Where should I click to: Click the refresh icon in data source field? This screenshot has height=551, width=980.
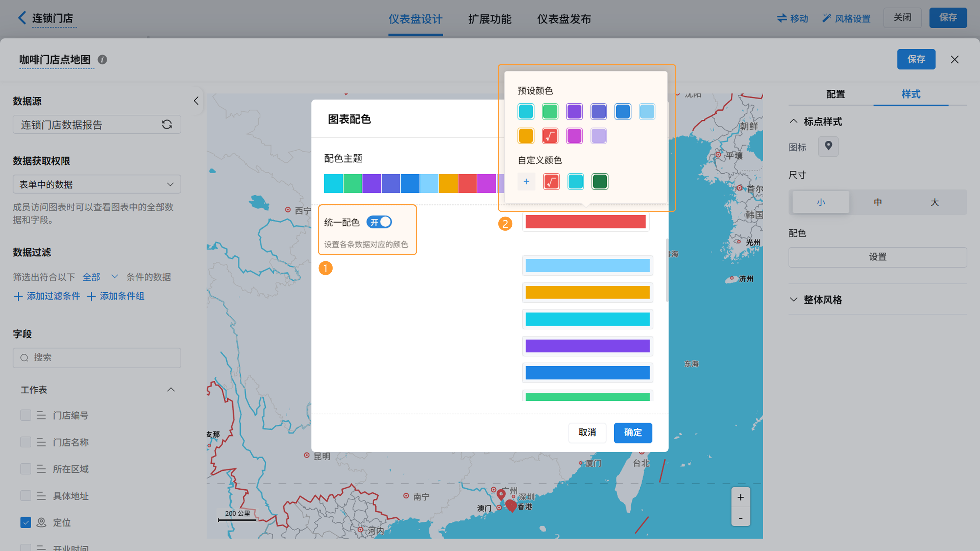(167, 124)
